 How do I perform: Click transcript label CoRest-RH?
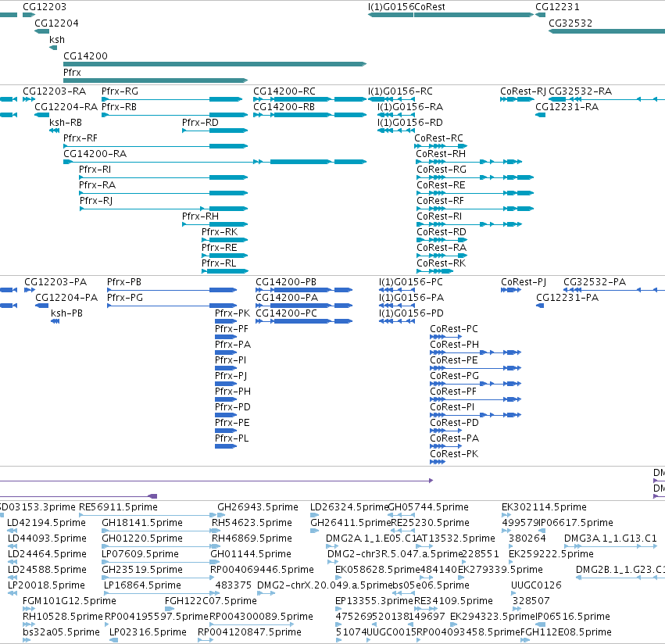(x=441, y=154)
